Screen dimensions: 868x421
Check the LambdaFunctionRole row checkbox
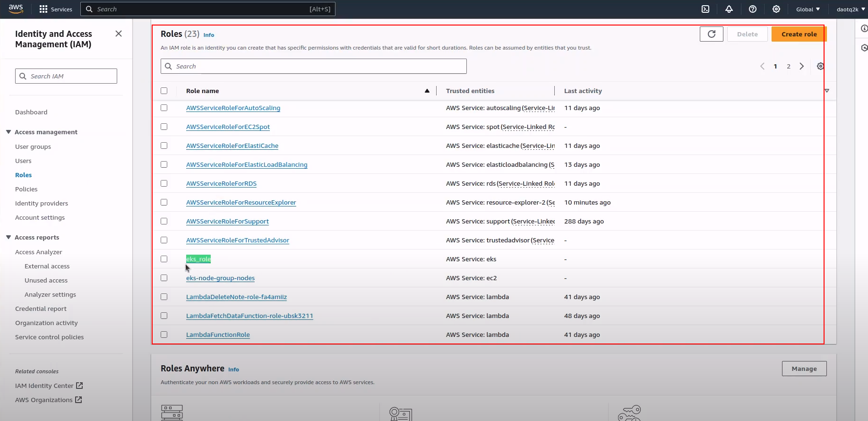click(164, 335)
